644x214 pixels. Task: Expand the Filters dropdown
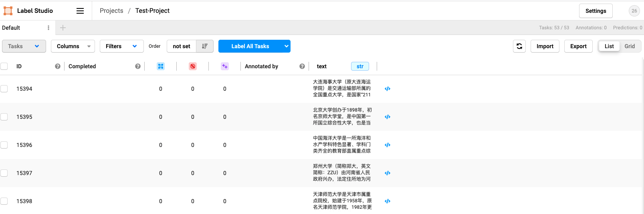122,46
